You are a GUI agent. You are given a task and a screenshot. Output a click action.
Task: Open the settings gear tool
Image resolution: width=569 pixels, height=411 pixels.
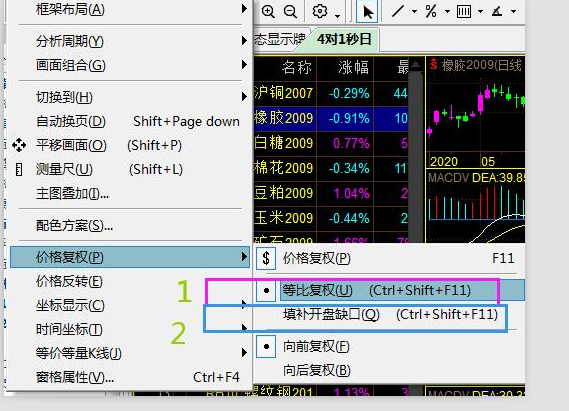pos(320,11)
